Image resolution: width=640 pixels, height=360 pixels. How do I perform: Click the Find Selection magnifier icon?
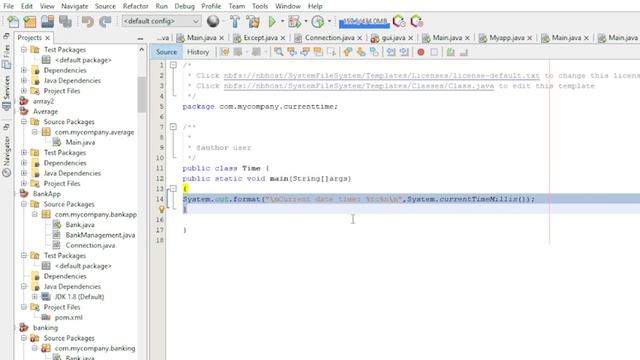point(278,52)
